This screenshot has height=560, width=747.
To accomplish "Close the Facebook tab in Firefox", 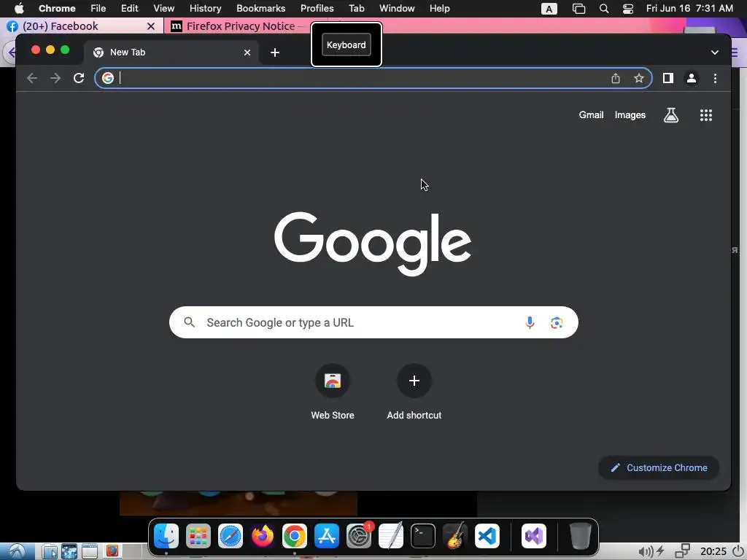I will [150, 26].
